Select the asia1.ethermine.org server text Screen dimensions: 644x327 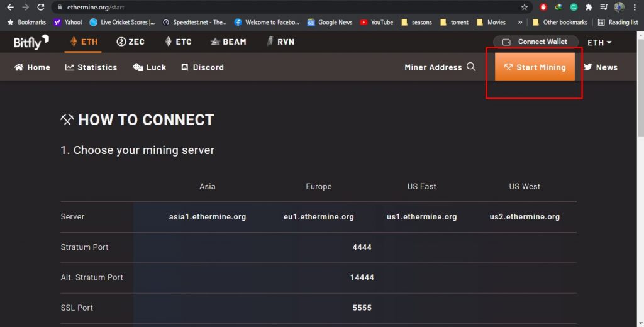click(x=208, y=217)
